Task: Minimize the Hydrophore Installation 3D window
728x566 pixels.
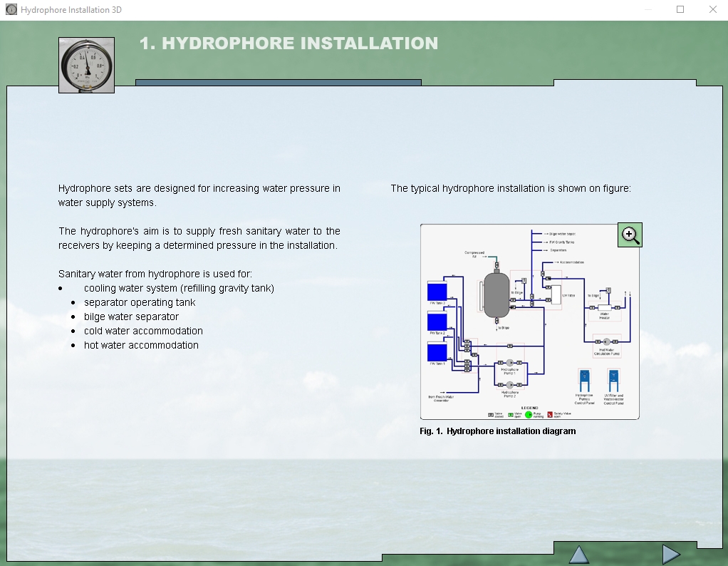Action: [x=648, y=9]
